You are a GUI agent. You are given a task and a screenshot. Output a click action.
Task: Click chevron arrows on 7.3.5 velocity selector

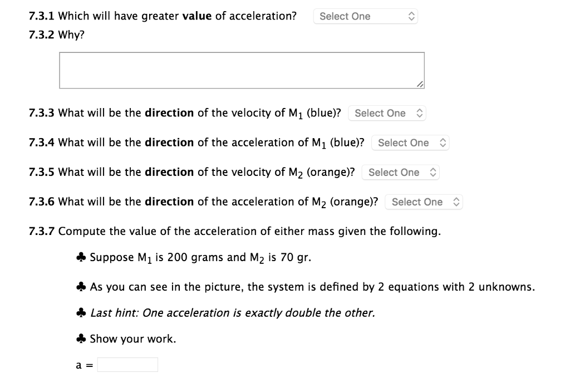tap(433, 172)
